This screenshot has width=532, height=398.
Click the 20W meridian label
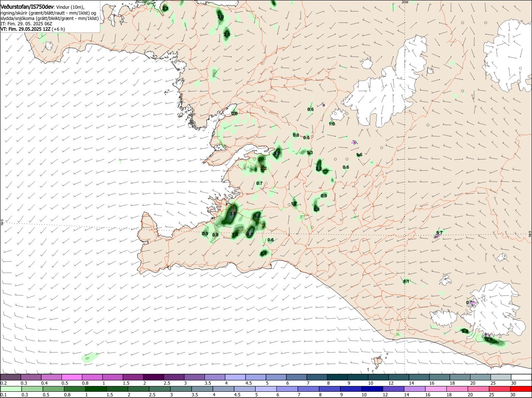(x=405, y=2)
